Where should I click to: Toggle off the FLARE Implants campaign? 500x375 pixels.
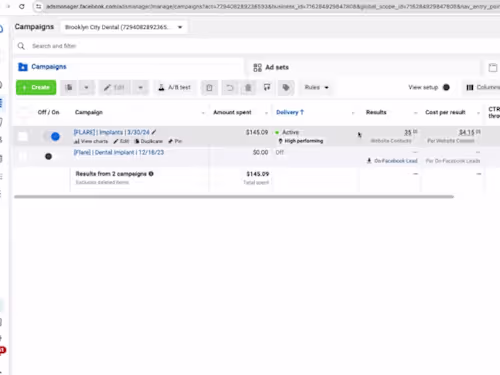click(x=52, y=136)
